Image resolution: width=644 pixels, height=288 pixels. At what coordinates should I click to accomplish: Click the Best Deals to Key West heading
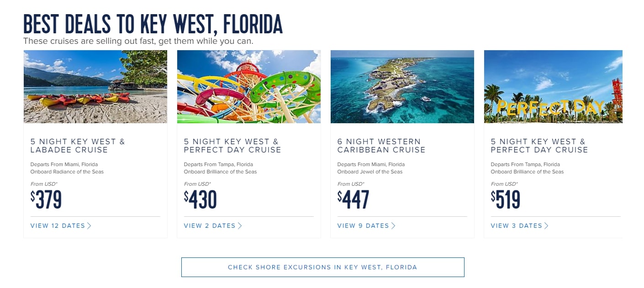[153, 25]
